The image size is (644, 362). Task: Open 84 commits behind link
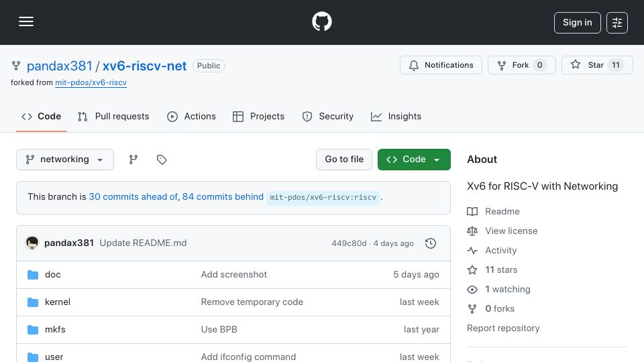tap(223, 197)
